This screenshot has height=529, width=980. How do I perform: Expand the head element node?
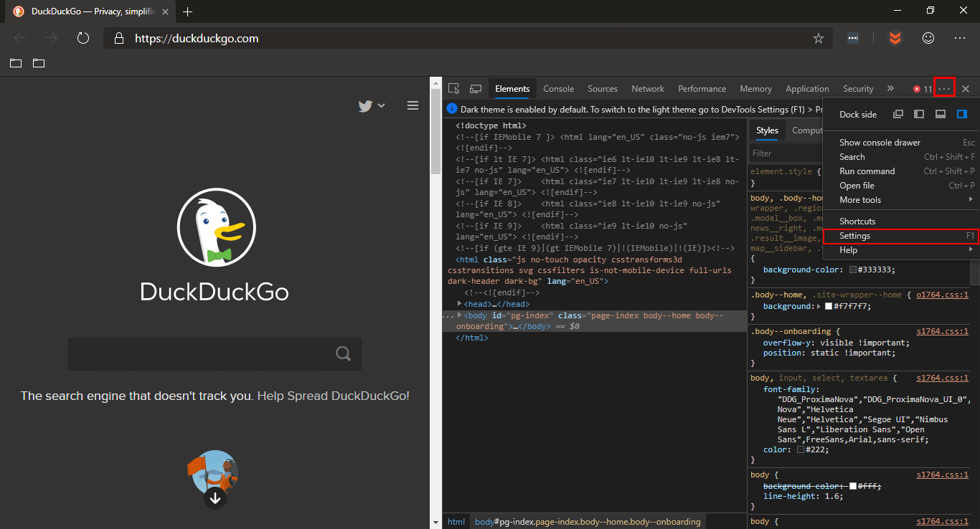point(459,304)
